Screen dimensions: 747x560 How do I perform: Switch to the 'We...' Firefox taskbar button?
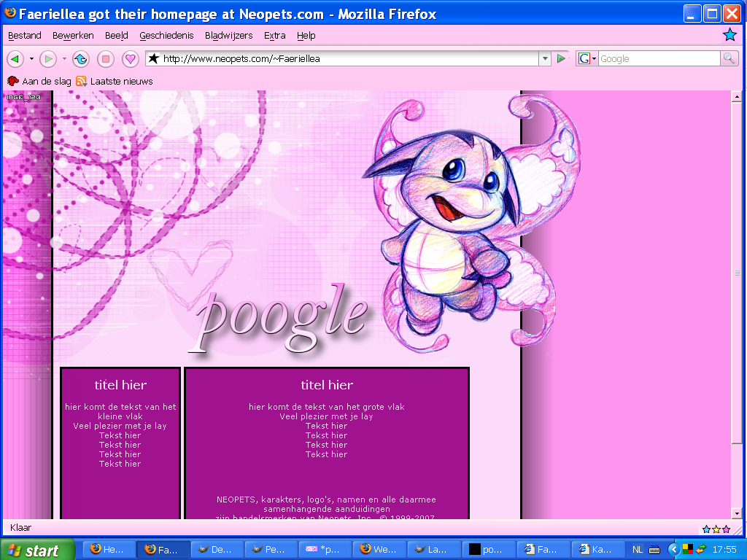pos(380,550)
